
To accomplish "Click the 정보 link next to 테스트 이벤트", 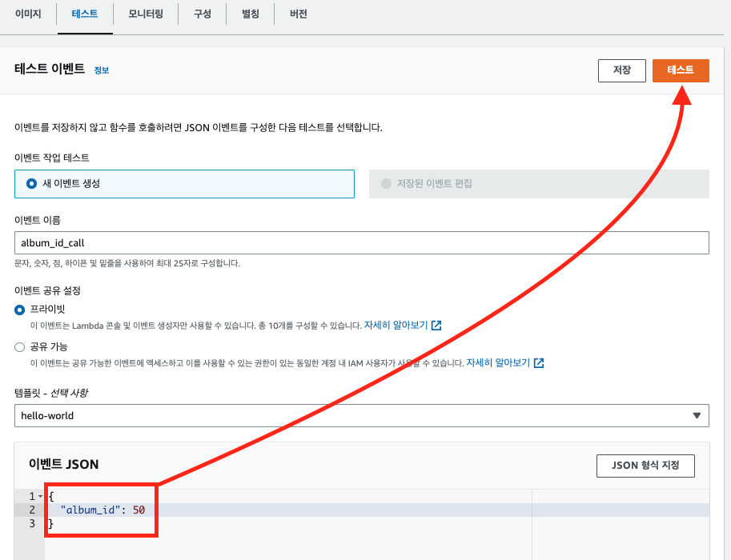I will [102, 70].
